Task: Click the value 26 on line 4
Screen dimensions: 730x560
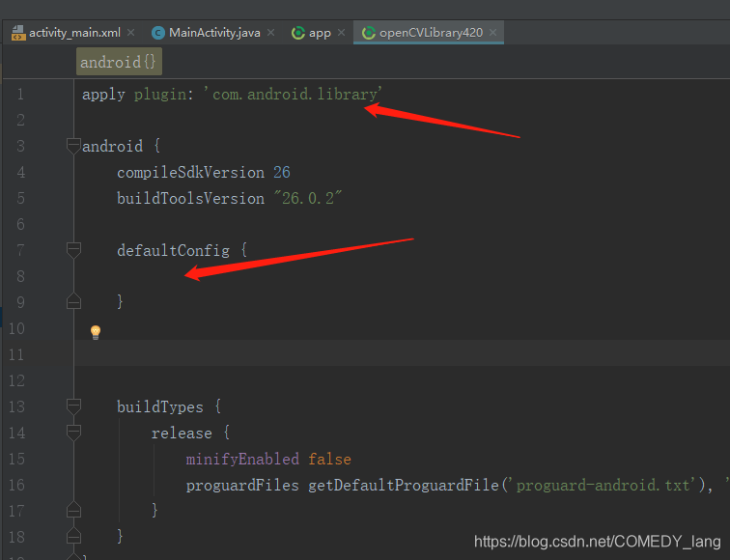Action: (282, 173)
